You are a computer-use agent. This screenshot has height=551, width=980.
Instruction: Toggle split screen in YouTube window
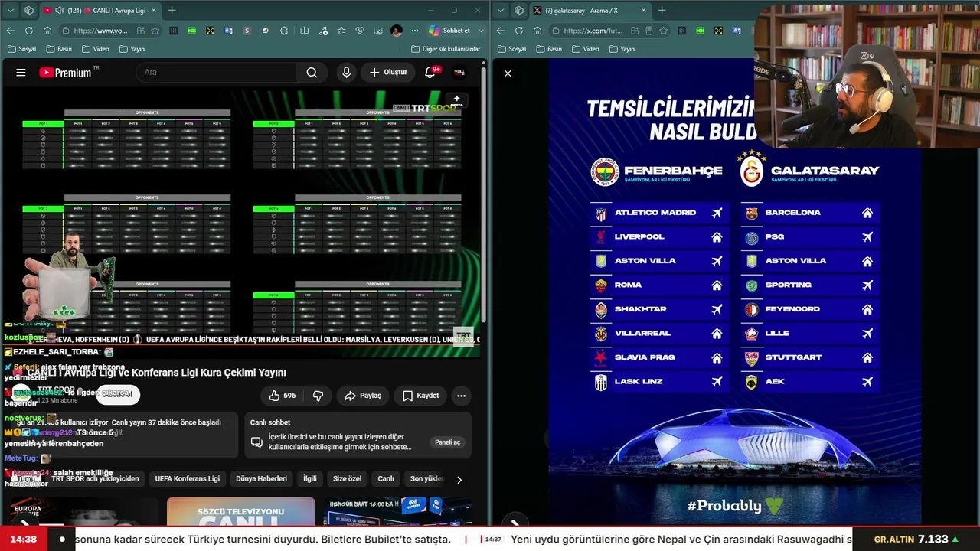[x=304, y=31]
